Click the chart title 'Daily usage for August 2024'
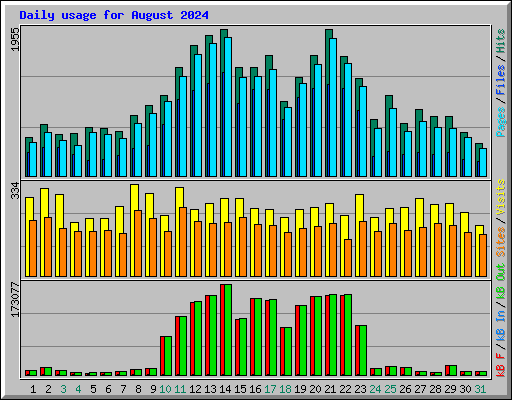512x400 pixels. 114,15
